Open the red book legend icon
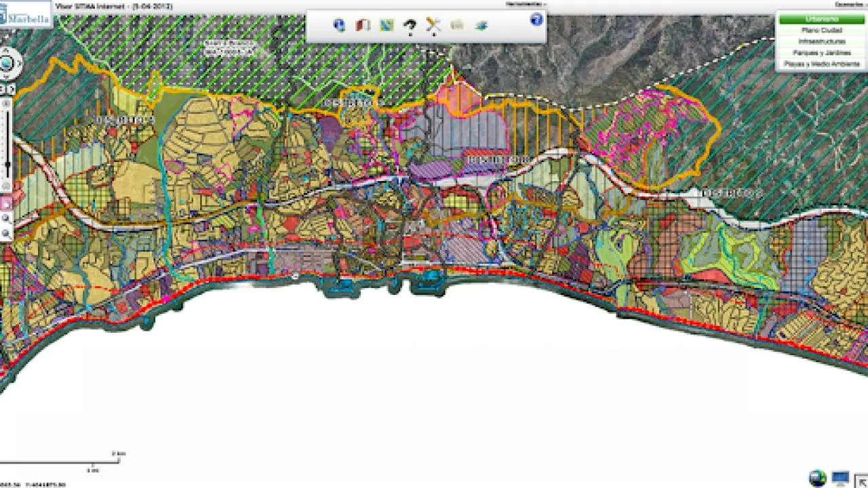The image size is (868, 488). click(x=363, y=26)
